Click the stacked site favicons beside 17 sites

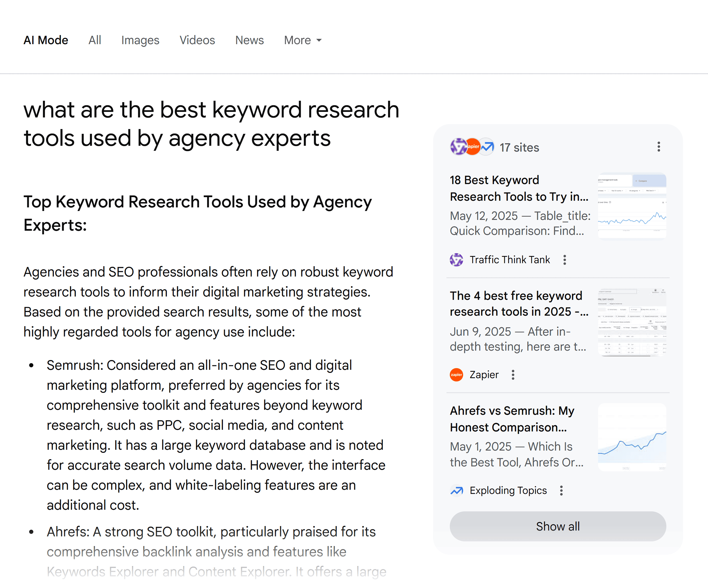pyautogui.click(x=472, y=147)
